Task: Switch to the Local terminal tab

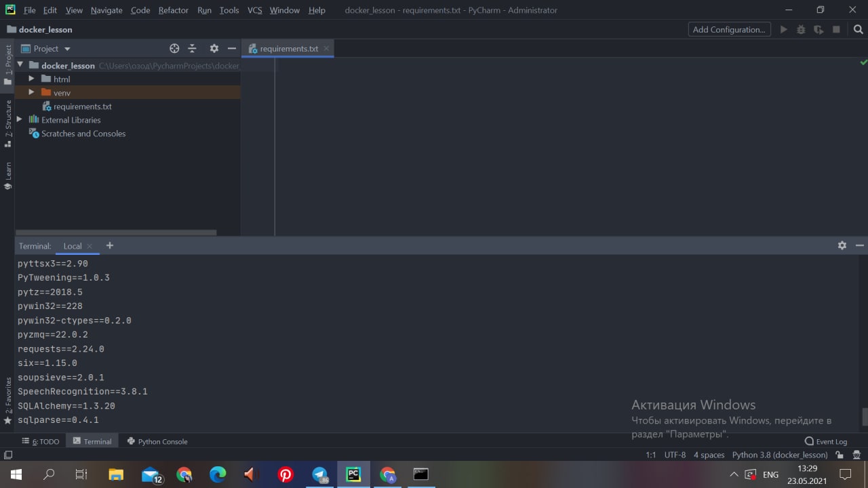Action: (x=73, y=246)
